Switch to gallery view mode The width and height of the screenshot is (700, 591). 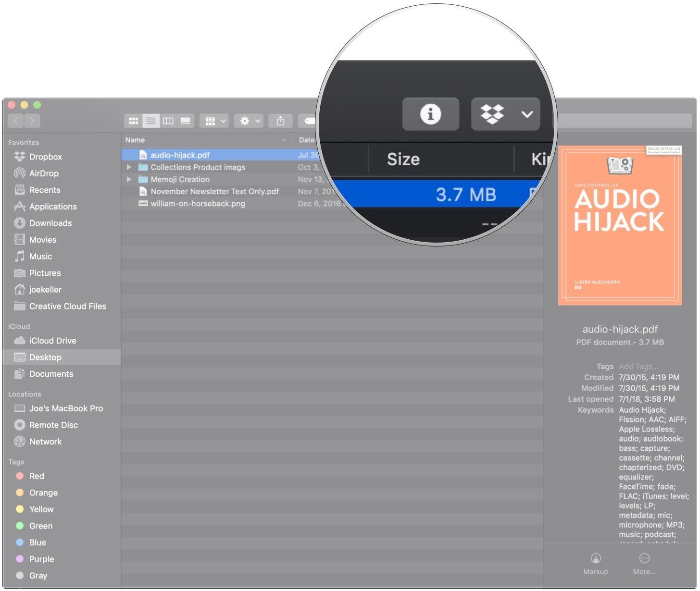pyautogui.click(x=186, y=121)
